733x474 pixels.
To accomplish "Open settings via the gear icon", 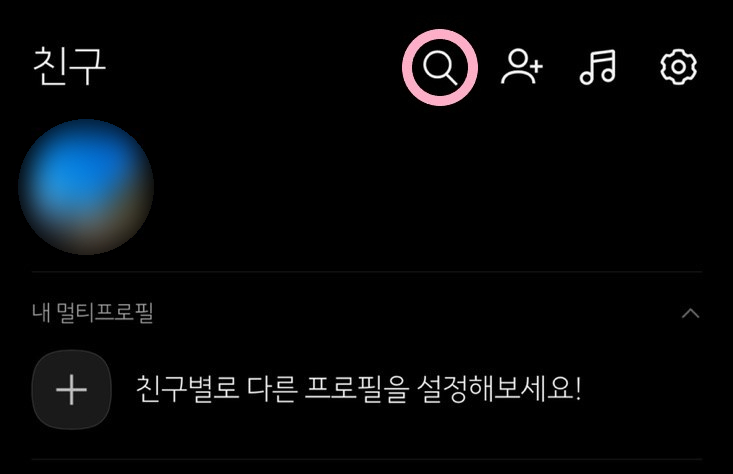I will pos(678,67).
